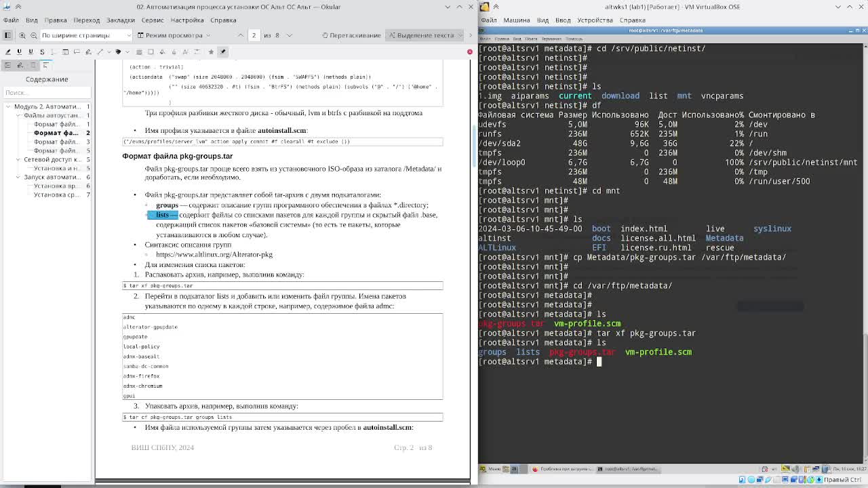Click the annotation bookmark star icon
This screenshot has width=868, height=488.
(211, 52)
